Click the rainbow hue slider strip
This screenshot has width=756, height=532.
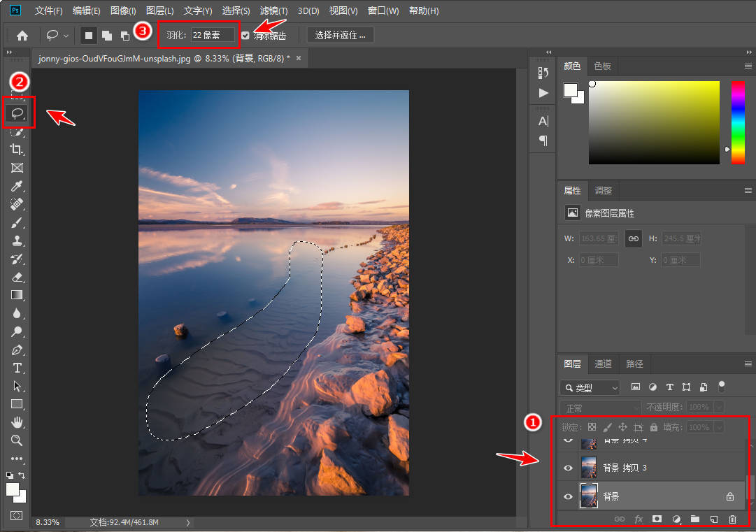tap(738, 122)
